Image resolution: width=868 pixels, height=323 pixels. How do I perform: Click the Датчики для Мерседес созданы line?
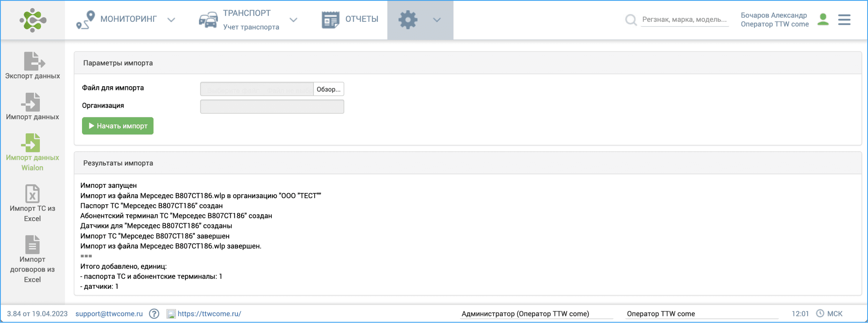[x=156, y=226]
